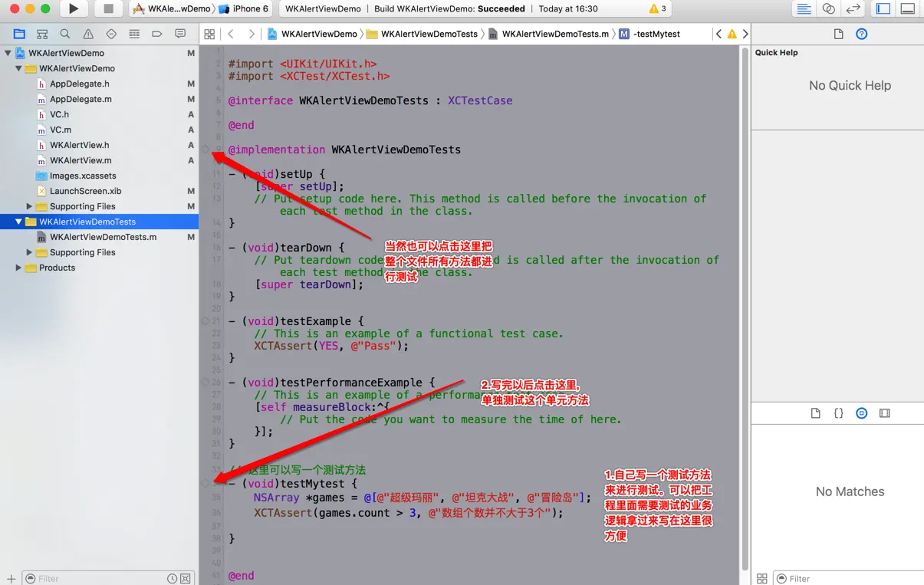Open the related items grid menu
The image size is (924, 585).
209,34
